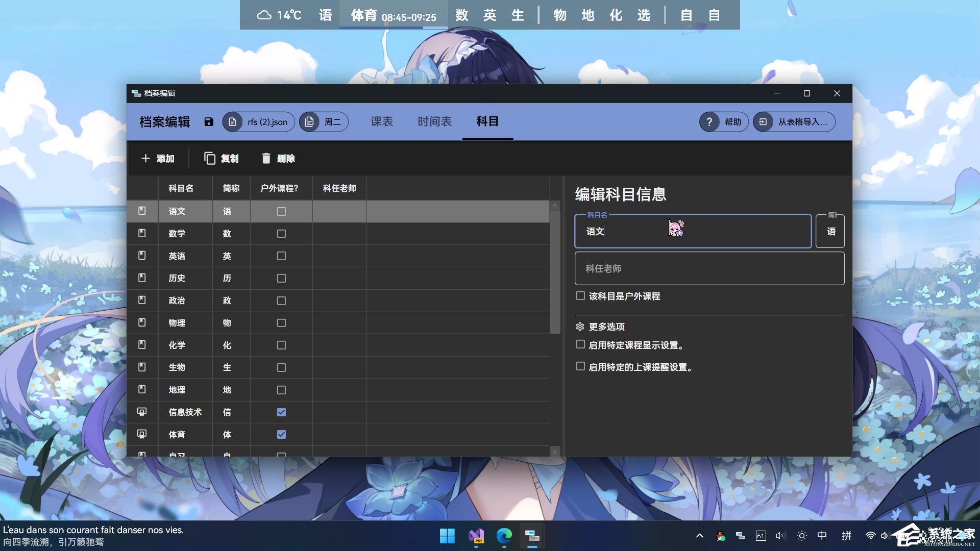Click the scroll-up arrow of subject list

[x=555, y=206]
